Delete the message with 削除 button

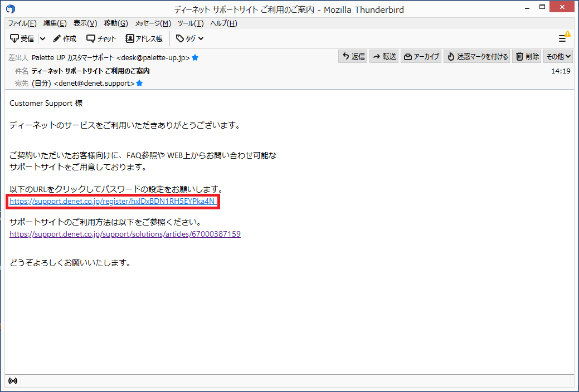pyautogui.click(x=527, y=56)
